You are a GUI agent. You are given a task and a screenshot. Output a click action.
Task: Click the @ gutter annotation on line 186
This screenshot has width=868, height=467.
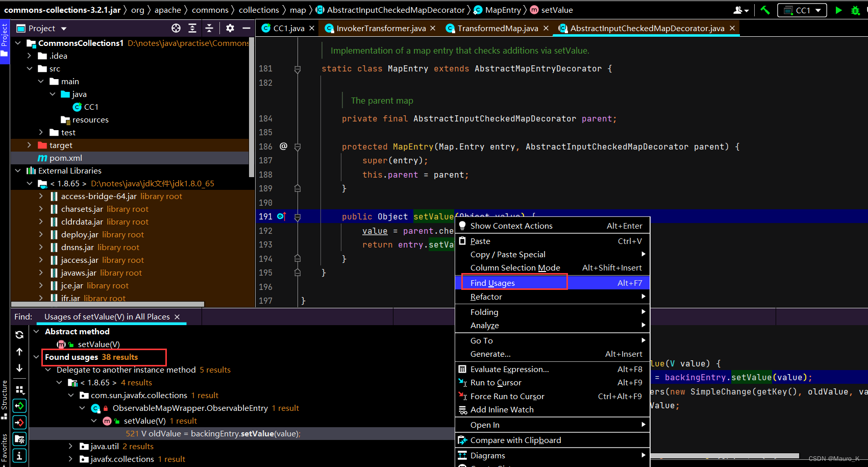pyautogui.click(x=284, y=146)
